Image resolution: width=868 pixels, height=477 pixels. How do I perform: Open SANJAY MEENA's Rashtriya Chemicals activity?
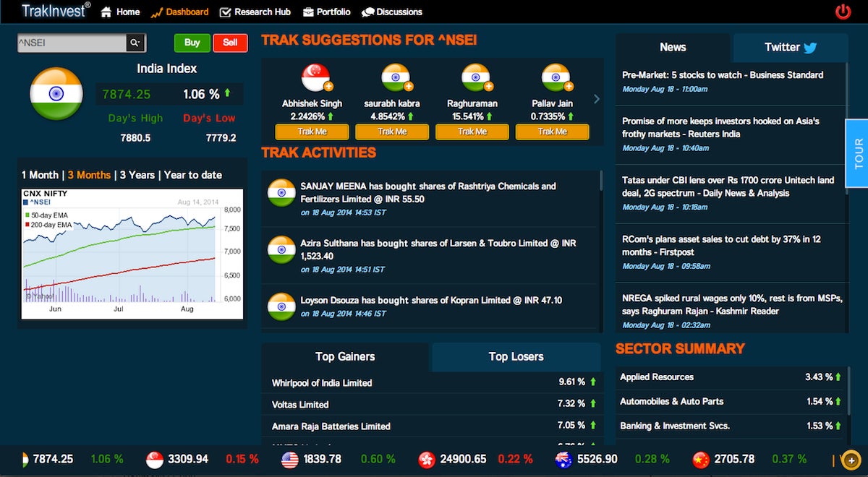tap(428, 192)
